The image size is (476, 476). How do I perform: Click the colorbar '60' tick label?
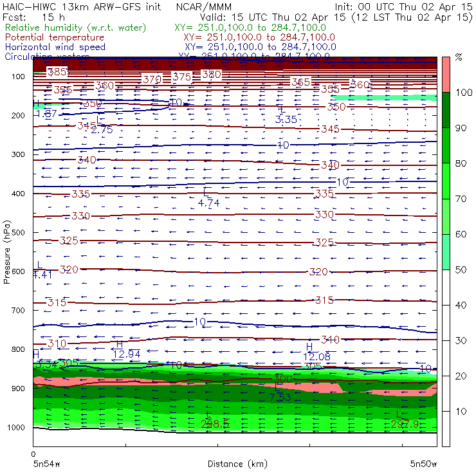[x=461, y=234]
